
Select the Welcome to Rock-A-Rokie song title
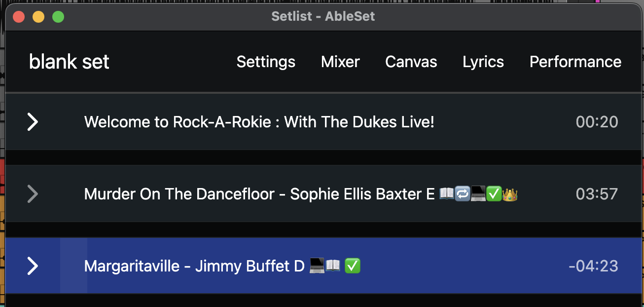click(259, 122)
